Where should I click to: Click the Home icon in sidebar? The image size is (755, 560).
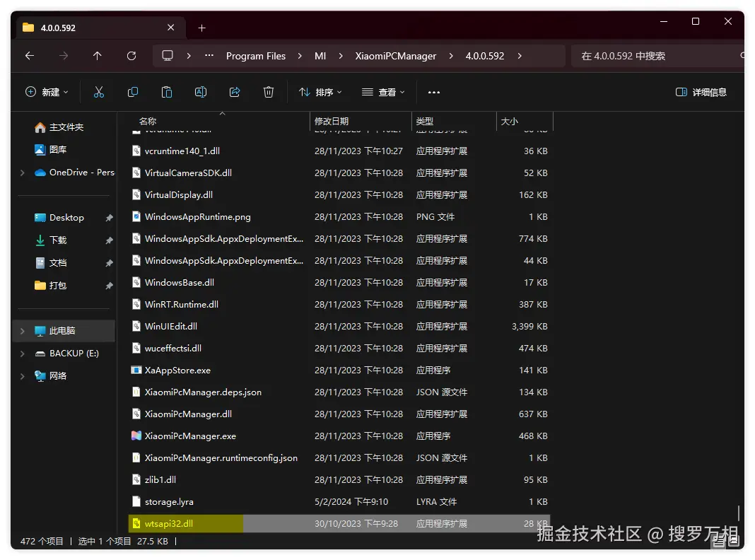coord(40,127)
